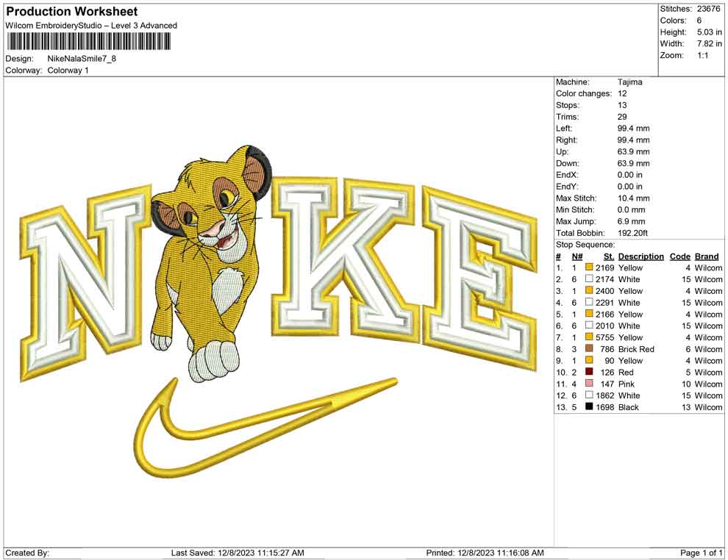Click the Colors count 6
Viewport: 728px width, 560px height.
[x=699, y=21]
